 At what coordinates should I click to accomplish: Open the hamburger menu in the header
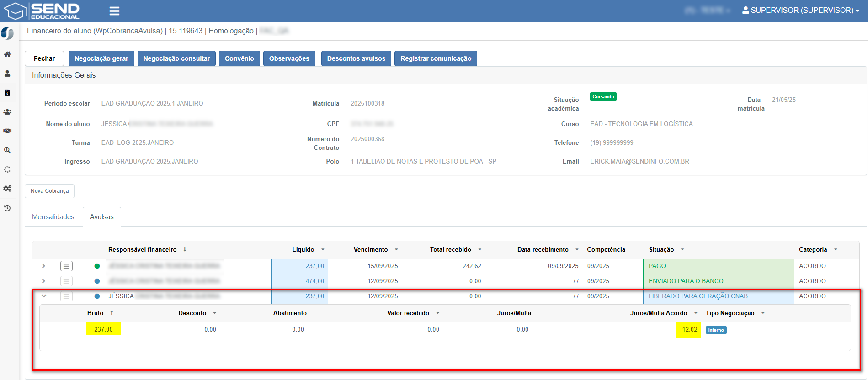(114, 11)
